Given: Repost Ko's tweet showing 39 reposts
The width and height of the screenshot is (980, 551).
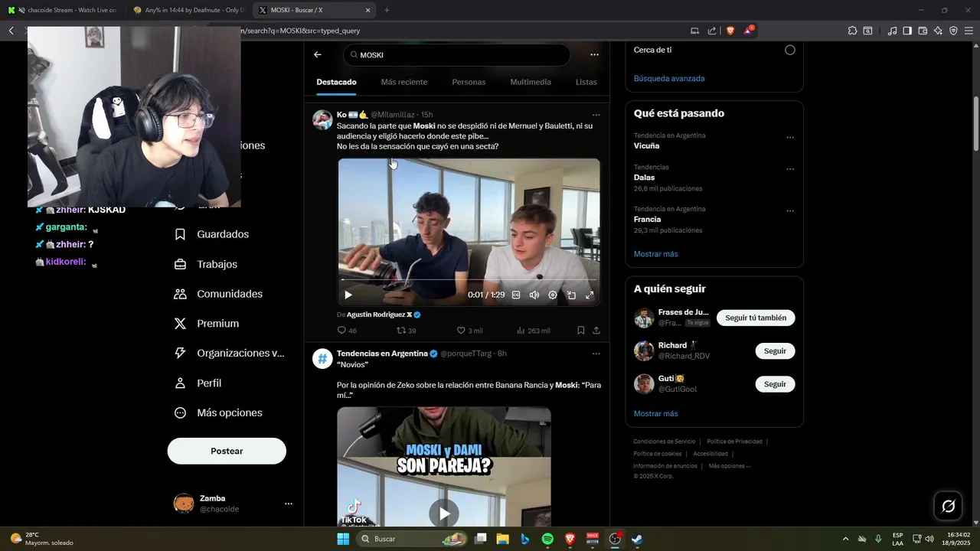Looking at the screenshot, I should click(406, 331).
